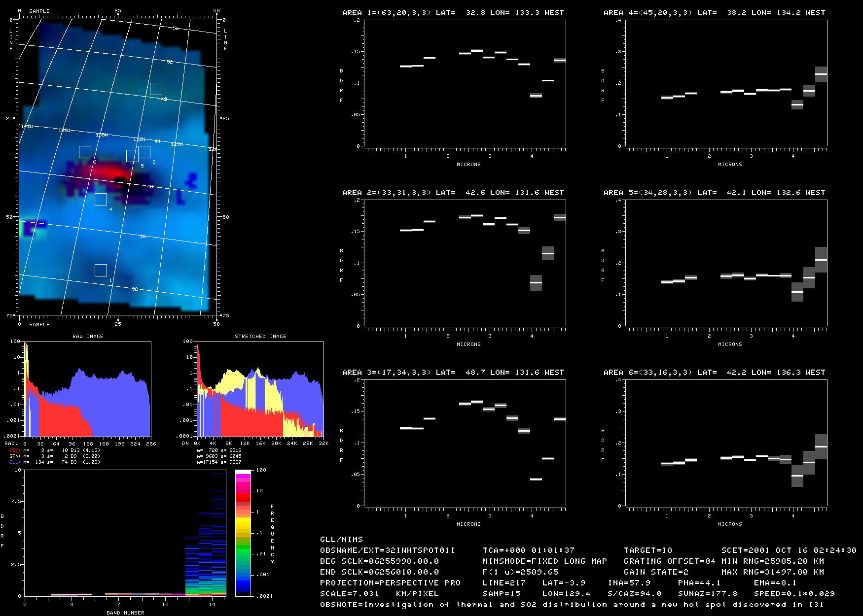
Task: Click the Area 6 box on the map
Action: (x=85, y=152)
